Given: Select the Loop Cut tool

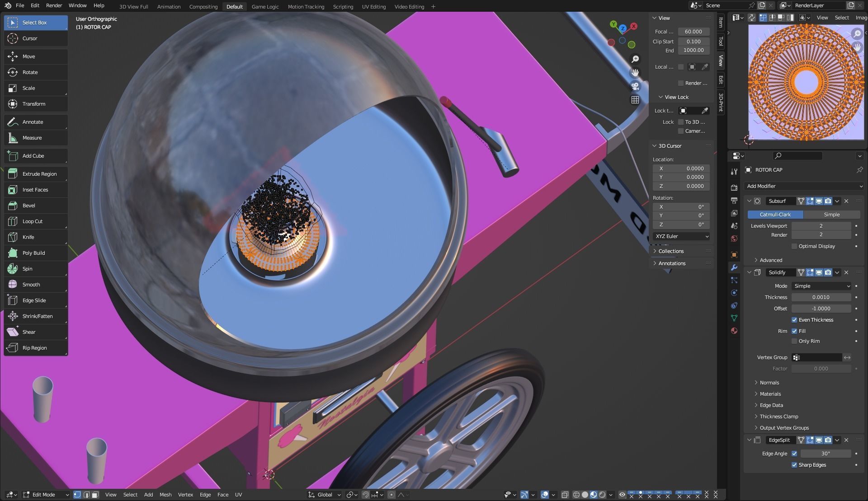Looking at the screenshot, I should (x=36, y=221).
